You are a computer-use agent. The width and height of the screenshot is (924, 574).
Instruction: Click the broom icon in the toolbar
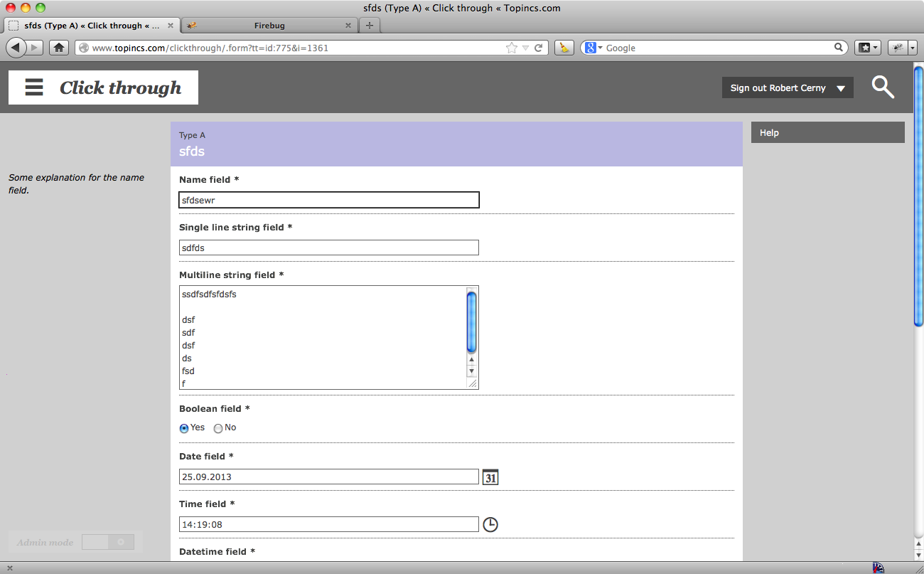coord(564,48)
